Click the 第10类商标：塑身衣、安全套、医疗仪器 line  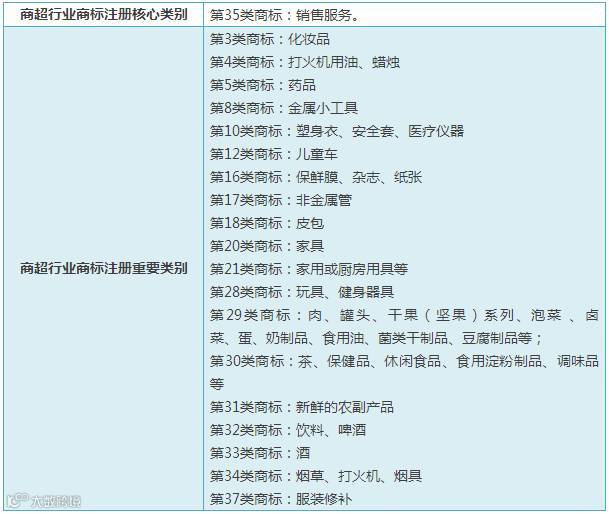(x=337, y=131)
